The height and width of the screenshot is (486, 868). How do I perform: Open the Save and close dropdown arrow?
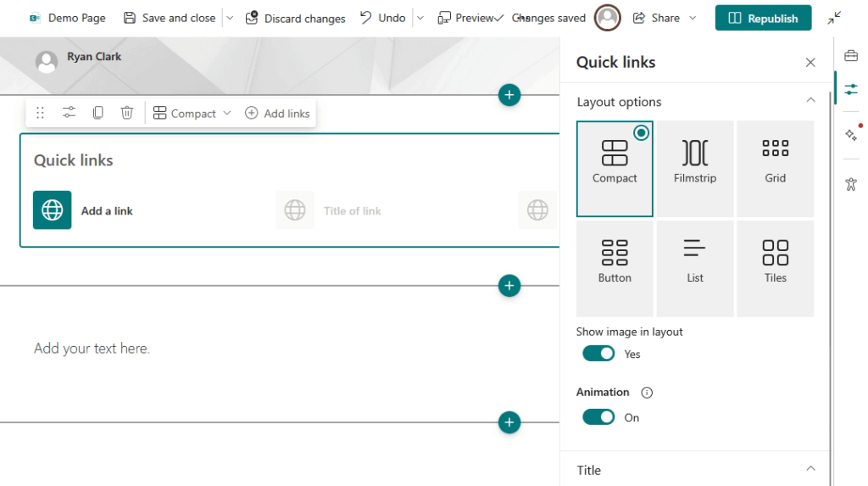(x=231, y=19)
